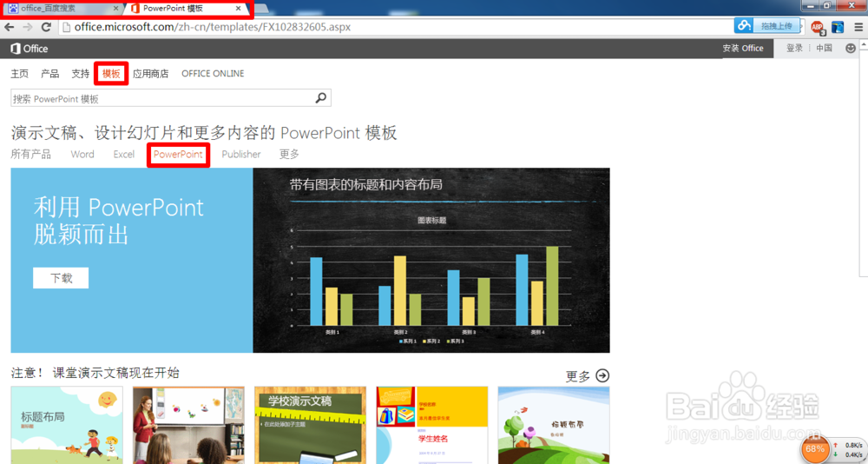Open the 支持 navigation item
The height and width of the screenshot is (464, 868).
point(80,74)
